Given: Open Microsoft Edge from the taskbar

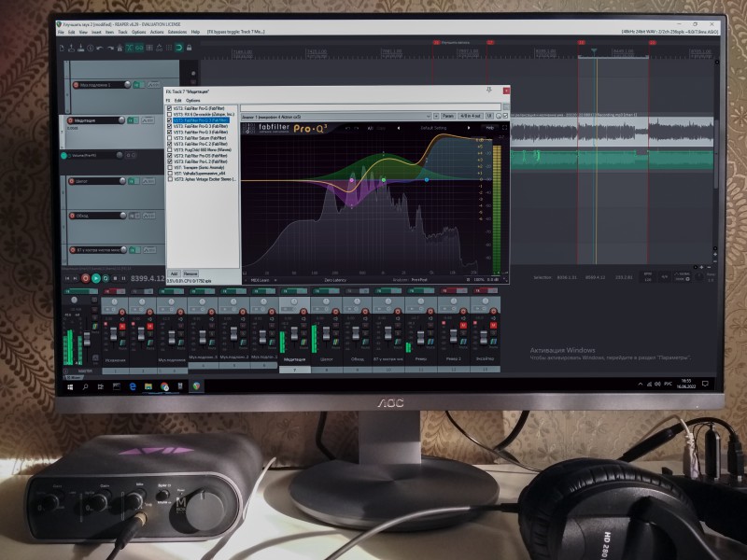Looking at the screenshot, I should 133,387.
